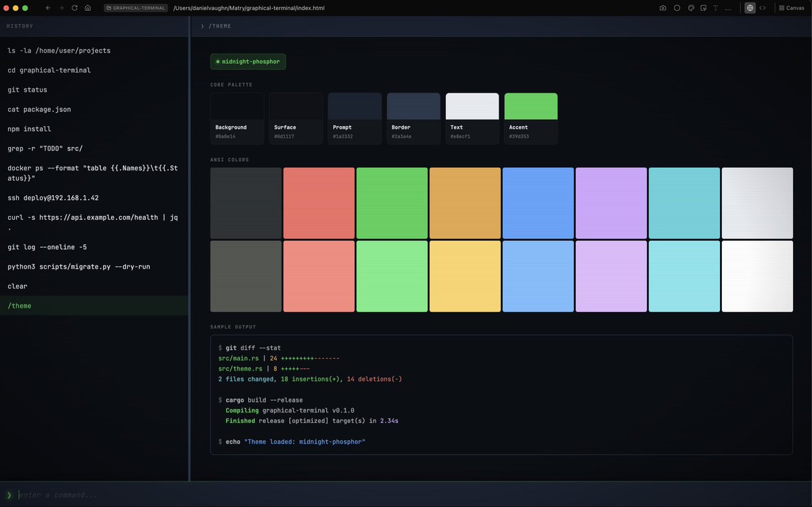Select the 'clear' history entry
812x507 pixels.
tap(95, 286)
